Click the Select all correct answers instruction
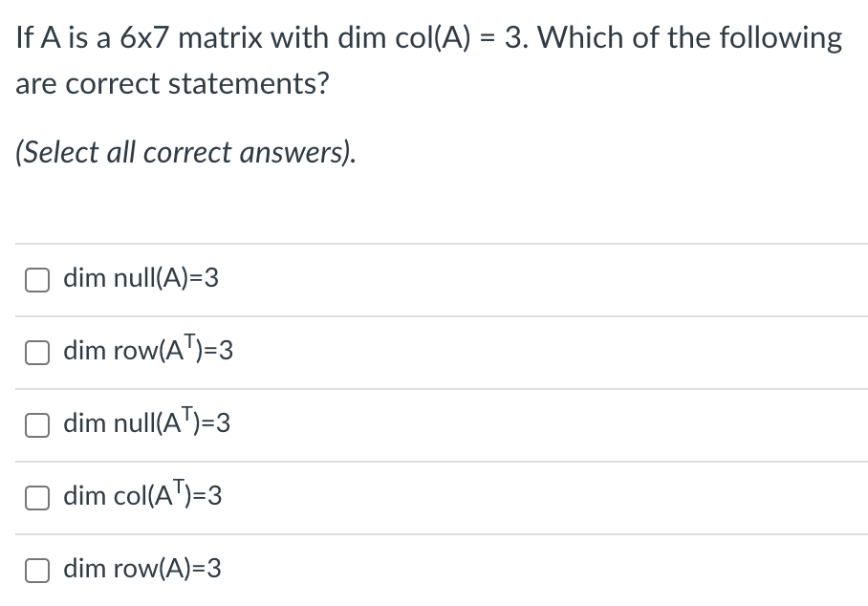 [x=184, y=151]
